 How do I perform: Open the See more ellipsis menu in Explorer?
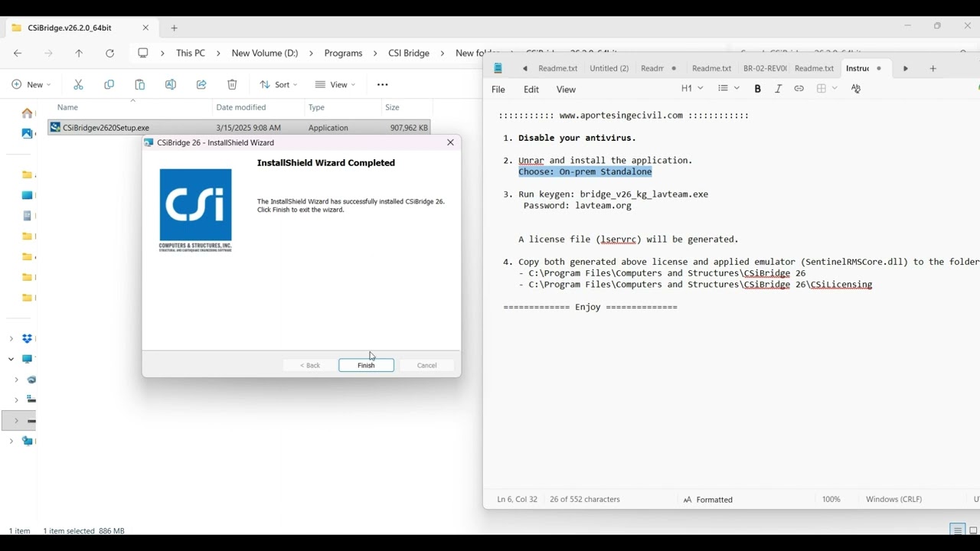[x=383, y=84]
